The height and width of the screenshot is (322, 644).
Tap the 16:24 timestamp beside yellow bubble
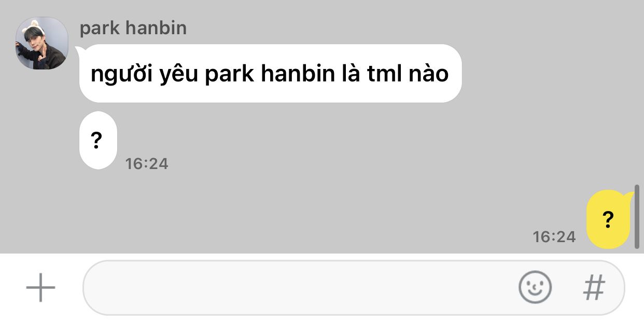[554, 237]
